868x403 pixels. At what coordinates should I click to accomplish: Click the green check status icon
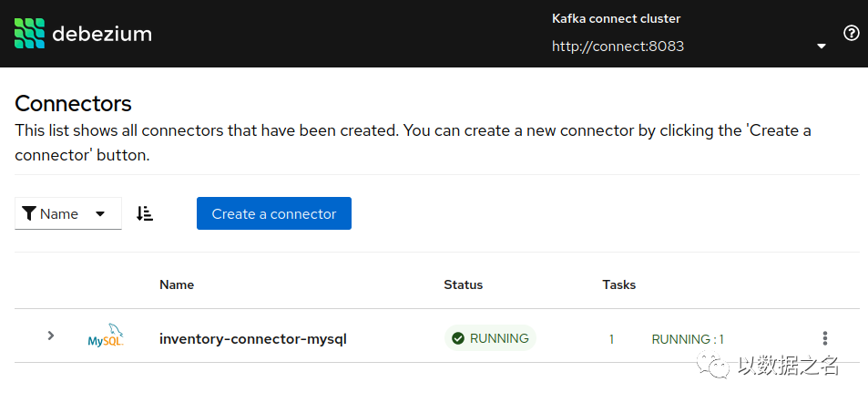[457, 338]
